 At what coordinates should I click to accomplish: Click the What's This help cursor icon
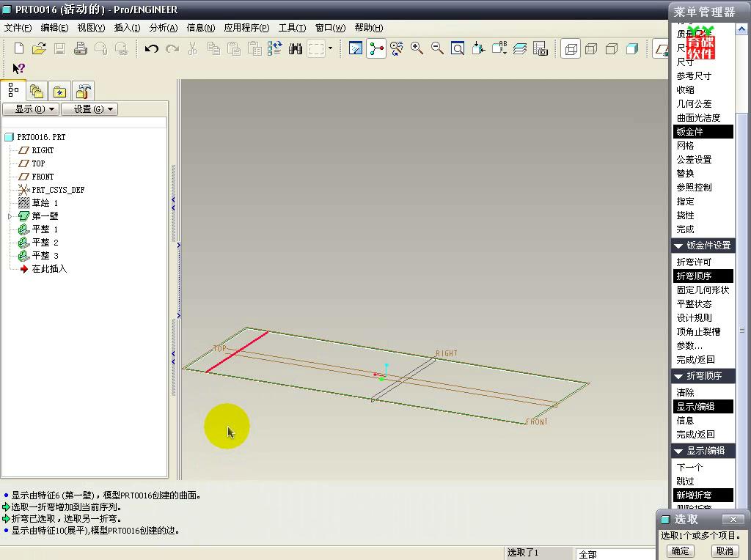[18, 68]
